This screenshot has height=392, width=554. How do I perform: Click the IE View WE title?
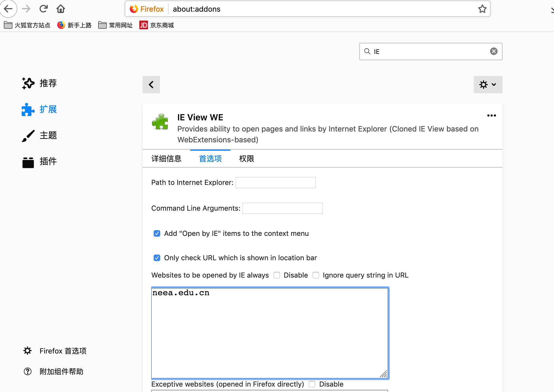click(200, 117)
